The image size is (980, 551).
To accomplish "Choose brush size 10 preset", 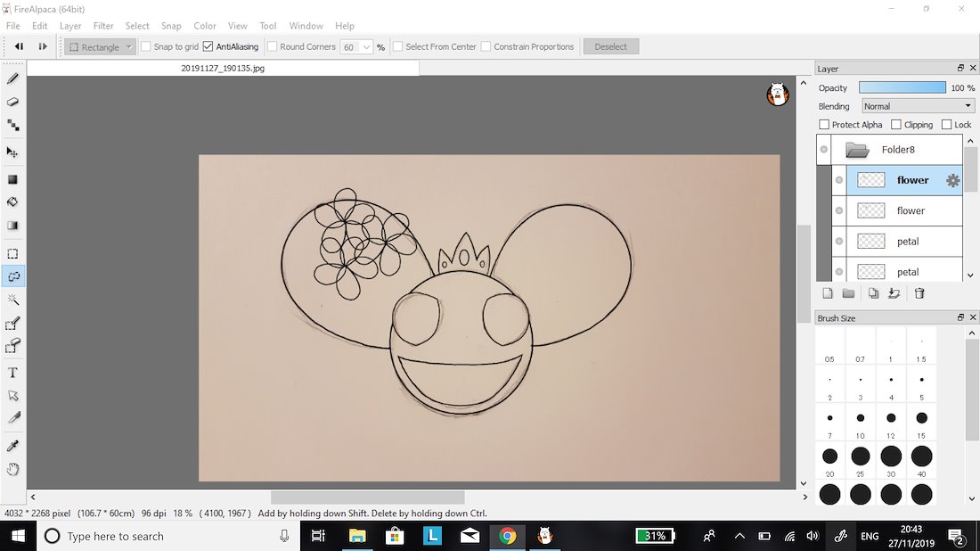I will tap(861, 424).
